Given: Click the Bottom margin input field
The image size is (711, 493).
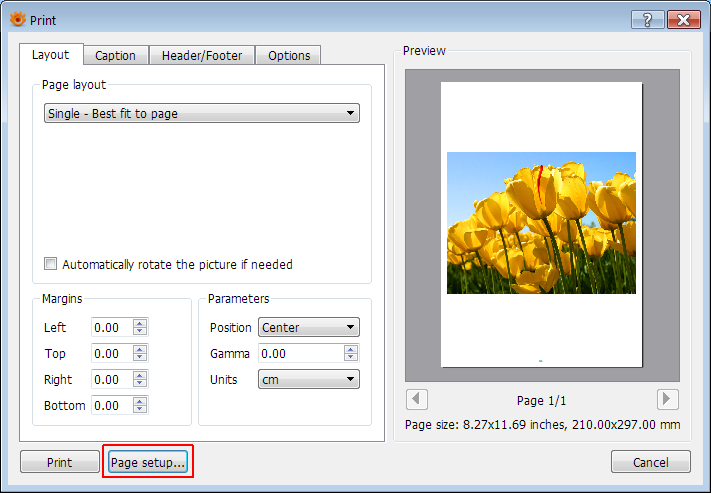Looking at the screenshot, I should pos(112,405).
